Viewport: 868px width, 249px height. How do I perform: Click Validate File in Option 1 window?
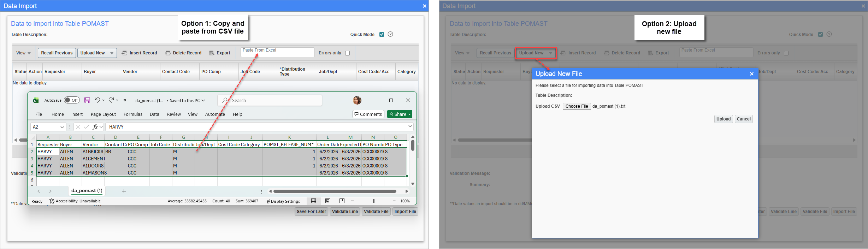(376, 212)
